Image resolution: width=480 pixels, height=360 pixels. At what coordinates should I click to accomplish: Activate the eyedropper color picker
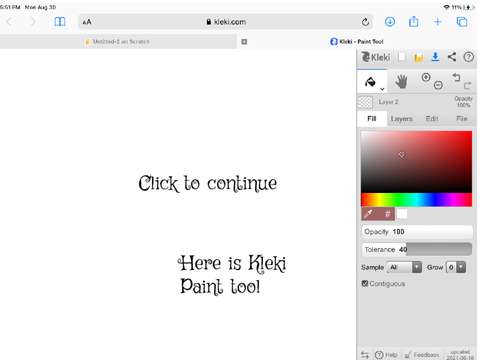click(x=368, y=214)
